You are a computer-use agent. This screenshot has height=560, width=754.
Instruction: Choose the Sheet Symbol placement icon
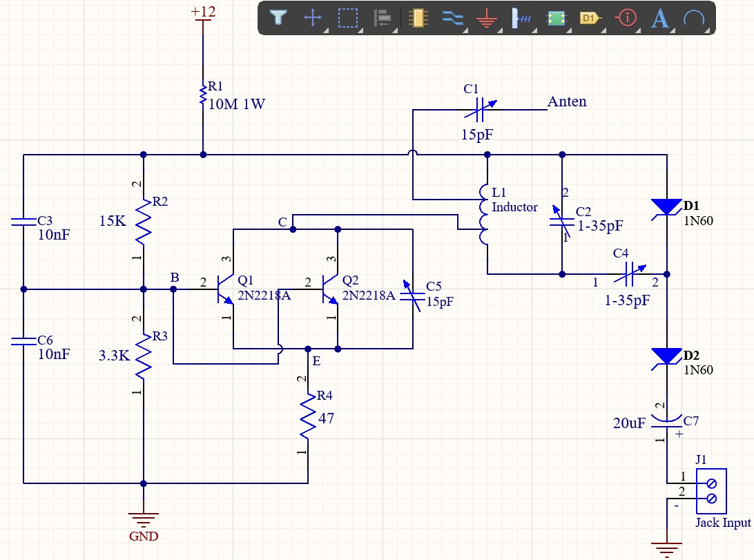[x=556, y=18]
